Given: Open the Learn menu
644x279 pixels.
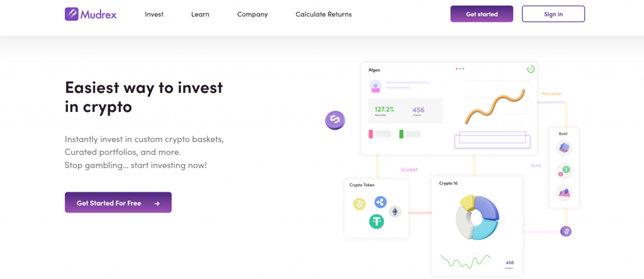Looking at the screenshot, I should pos(200,14).
